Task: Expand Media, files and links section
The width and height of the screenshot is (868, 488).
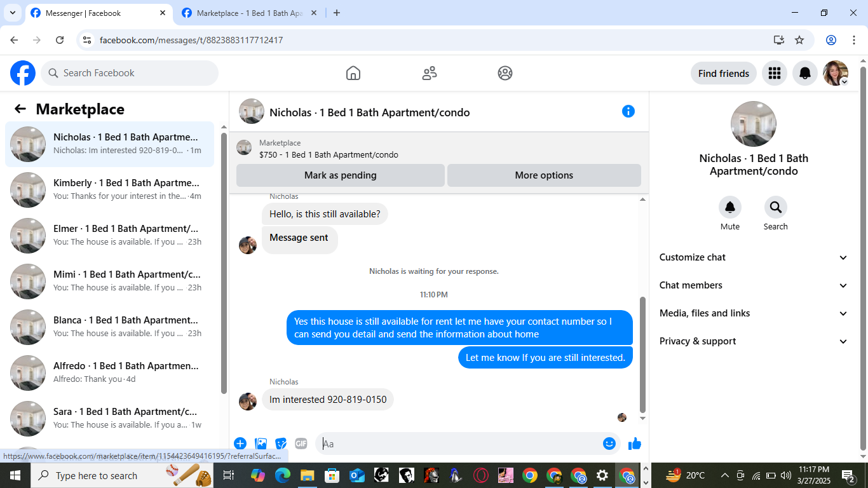Action: pyautogui.click(x=754, y=313)
